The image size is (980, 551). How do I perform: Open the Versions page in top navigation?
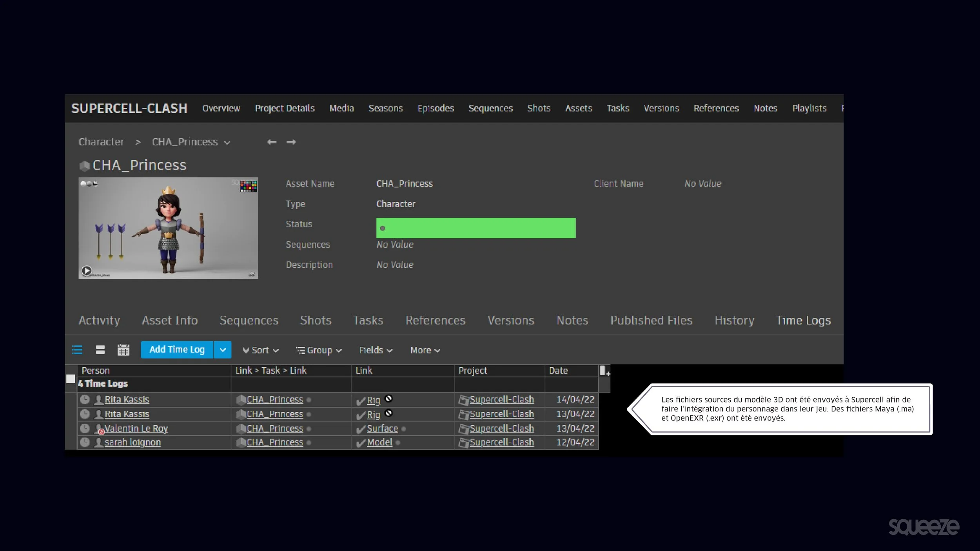661,108
